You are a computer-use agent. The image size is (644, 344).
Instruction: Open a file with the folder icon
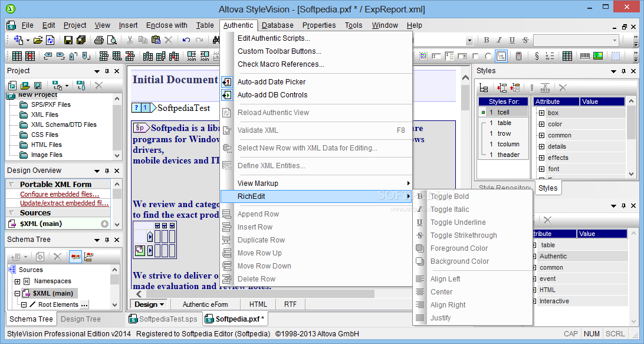point(38,40)
